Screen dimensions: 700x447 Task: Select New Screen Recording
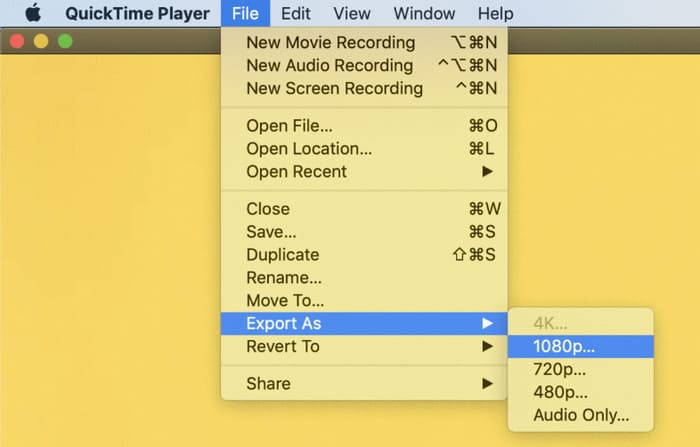point(364,88)
